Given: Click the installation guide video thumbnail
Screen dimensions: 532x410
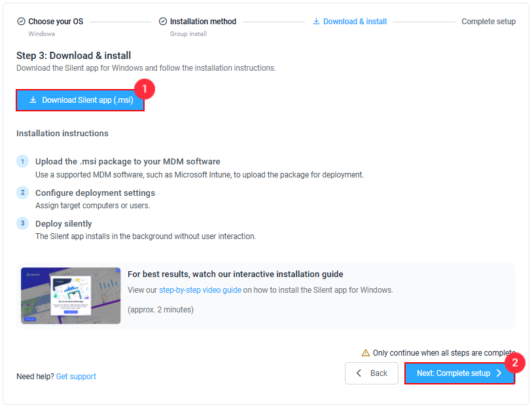Looking at the screenshot, I should click(x=71, y=296).
